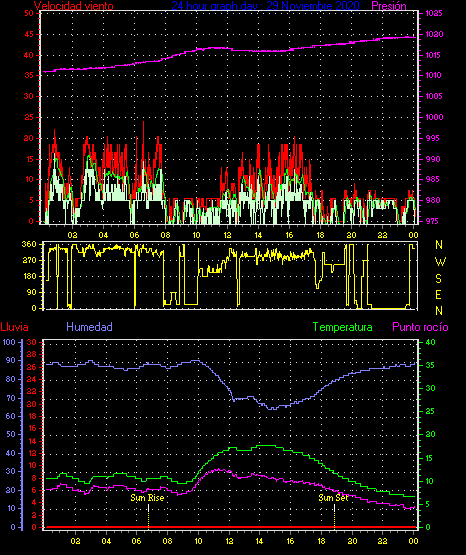466x555 pixels.
Task: Click pressure axis value 1000
Action: (x=434, y=117)
